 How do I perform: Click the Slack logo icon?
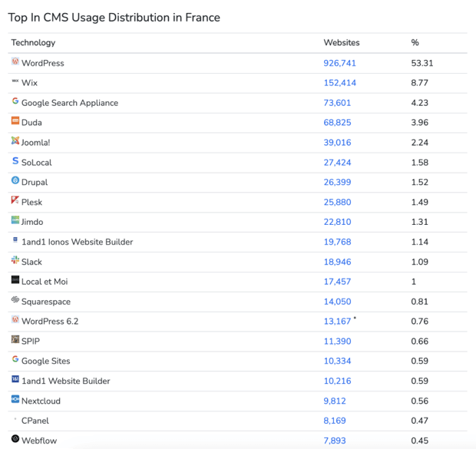coord(15,260)
